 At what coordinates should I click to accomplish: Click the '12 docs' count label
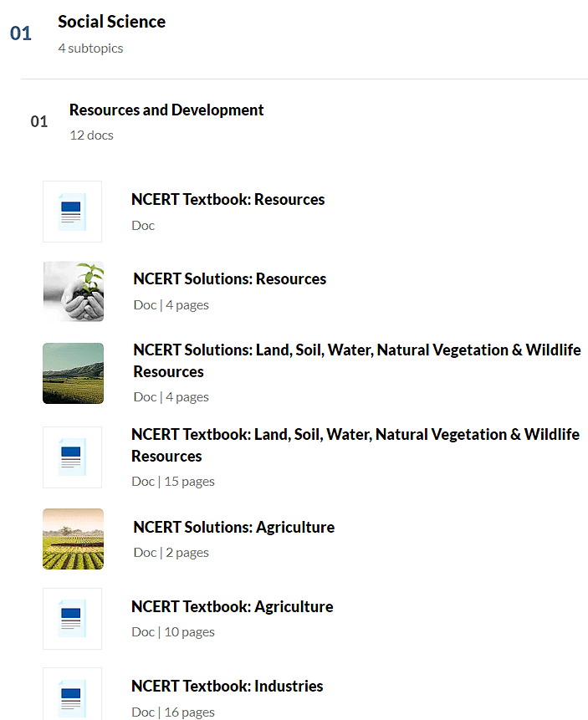91,135
